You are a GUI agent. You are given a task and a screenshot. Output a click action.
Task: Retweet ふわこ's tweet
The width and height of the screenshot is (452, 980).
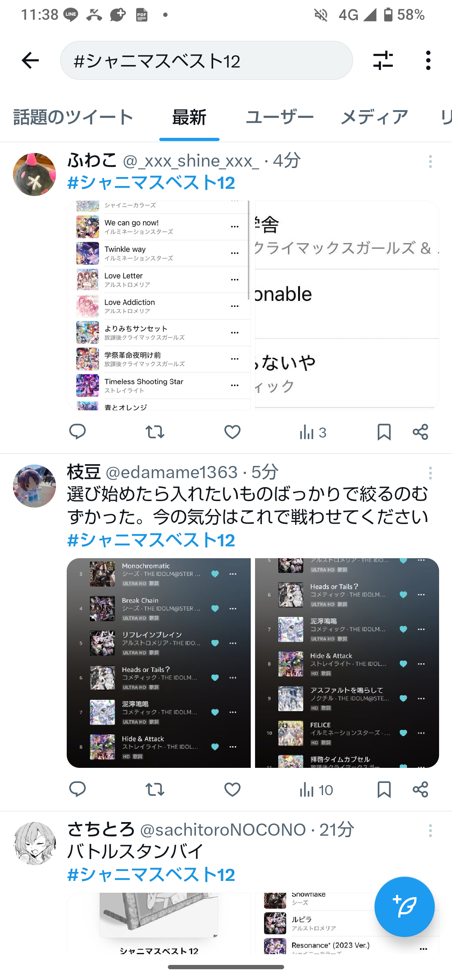tap(155, 432)
